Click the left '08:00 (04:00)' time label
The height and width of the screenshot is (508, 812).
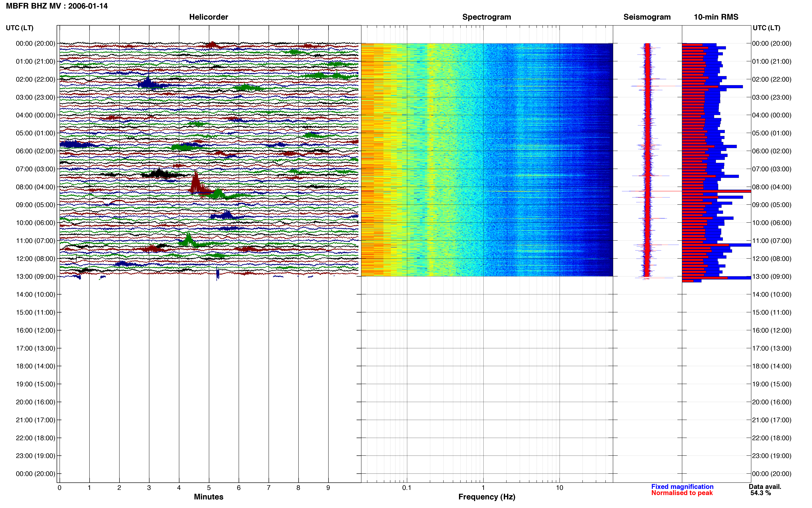[x=36, y=187]
